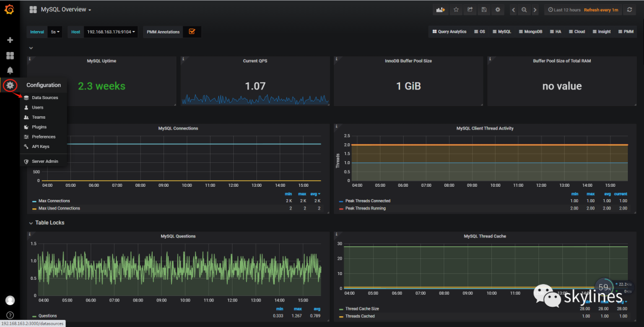Screen dimensions: 644x327
Task: Toggle Max Connections series in legend
Action: [54, 201]
